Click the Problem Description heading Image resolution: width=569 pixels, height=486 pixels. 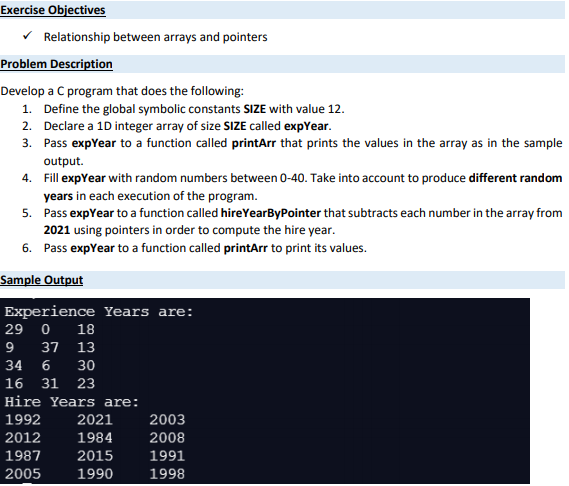click(x=56, y=64)
